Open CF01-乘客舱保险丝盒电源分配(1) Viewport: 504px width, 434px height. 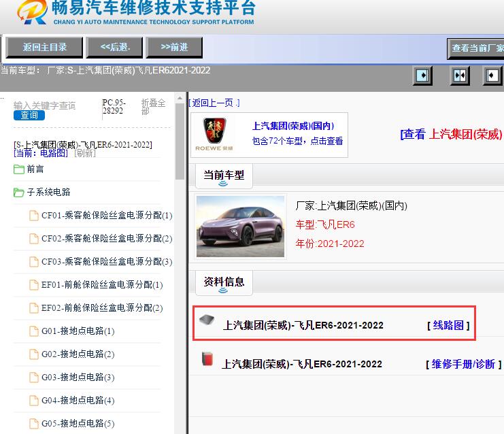[x=107, y=215]
